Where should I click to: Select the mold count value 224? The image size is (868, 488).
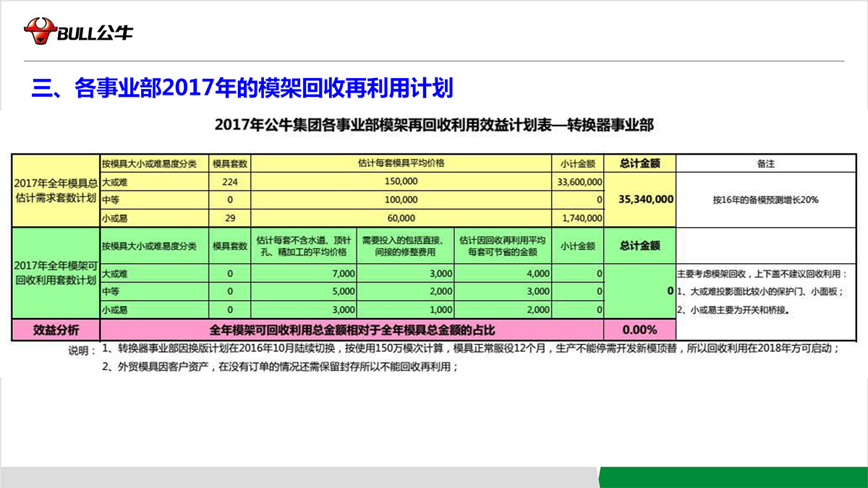point(230,181)
